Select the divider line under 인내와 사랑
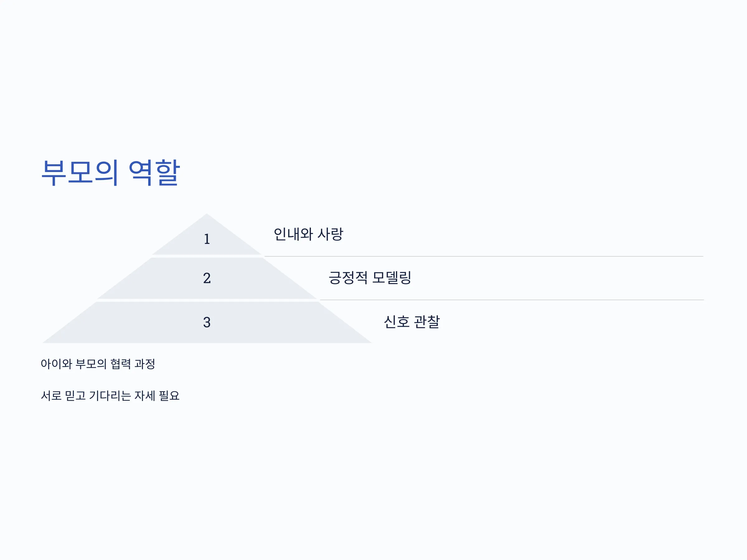 click(484, 257)
